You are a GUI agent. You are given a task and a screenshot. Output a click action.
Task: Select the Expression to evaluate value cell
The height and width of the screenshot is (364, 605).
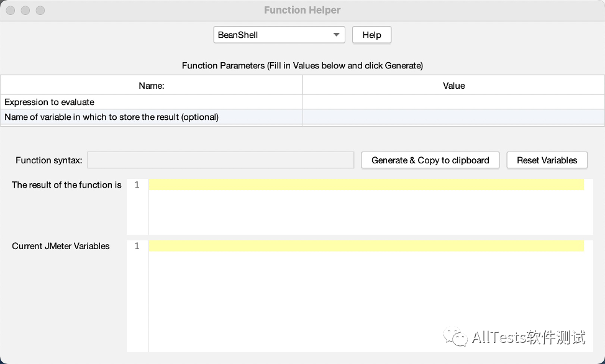(x=453, y=102)
